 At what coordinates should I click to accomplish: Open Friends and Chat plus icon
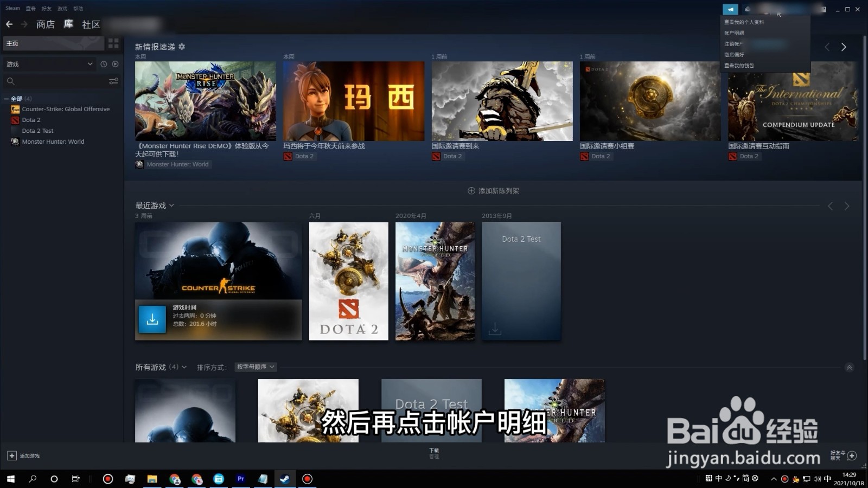[852, 455]
